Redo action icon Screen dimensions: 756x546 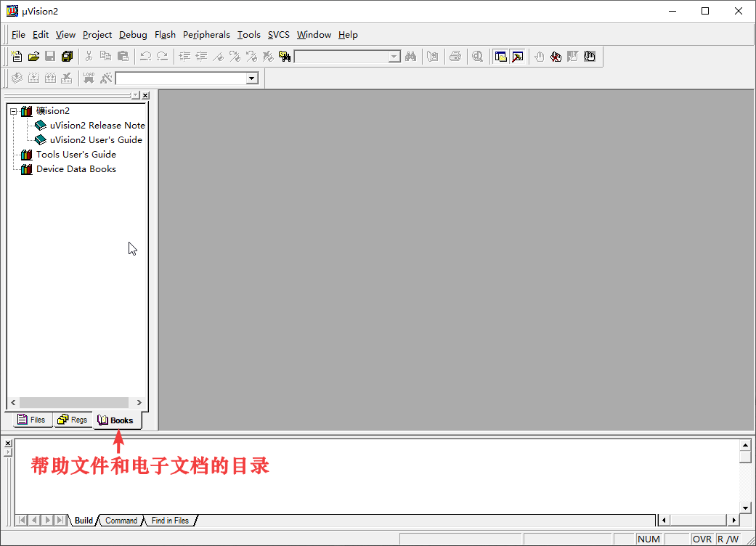pyautogui.click(x=162, y=57)
